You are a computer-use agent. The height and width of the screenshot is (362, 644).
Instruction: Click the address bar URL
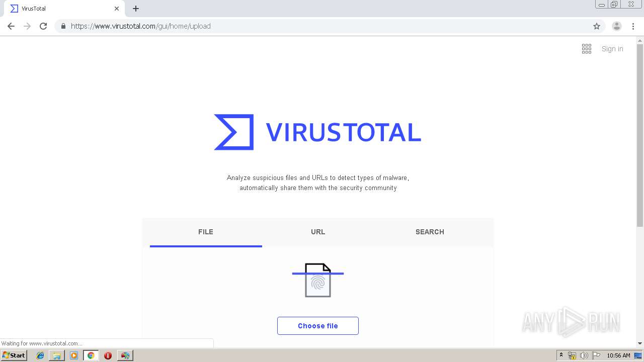tap(141, 26)
